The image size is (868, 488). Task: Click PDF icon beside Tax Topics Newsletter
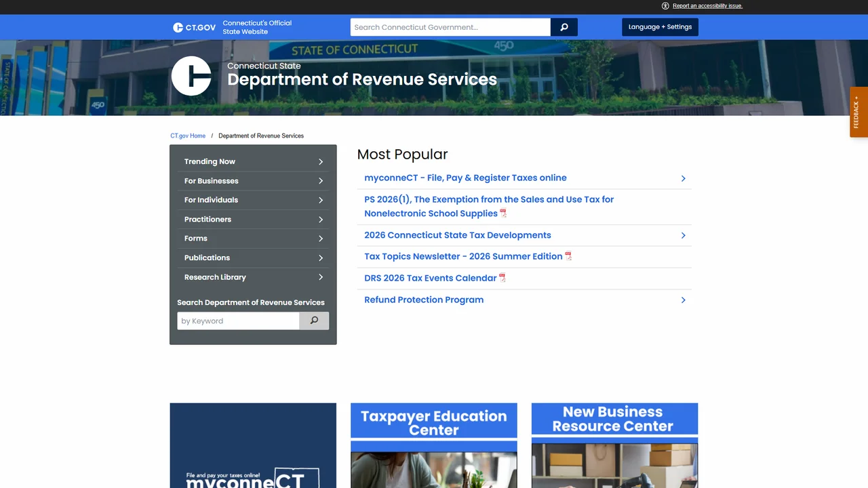568,256
